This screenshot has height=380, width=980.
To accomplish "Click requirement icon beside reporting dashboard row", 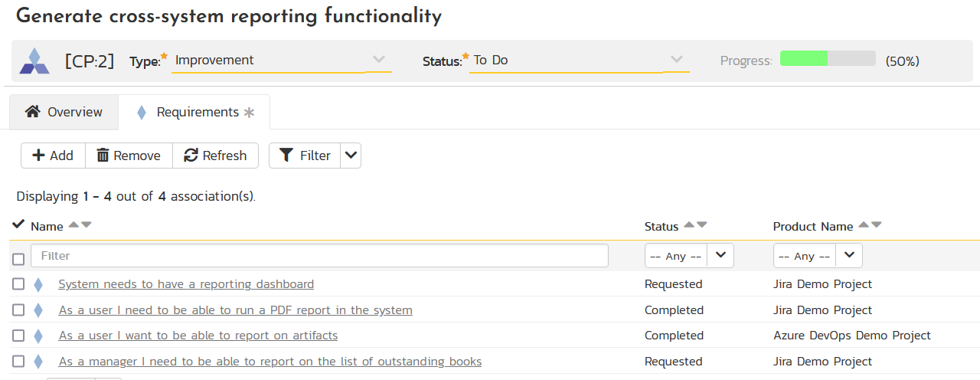I will pyautogui.click(x=38, y=285).
